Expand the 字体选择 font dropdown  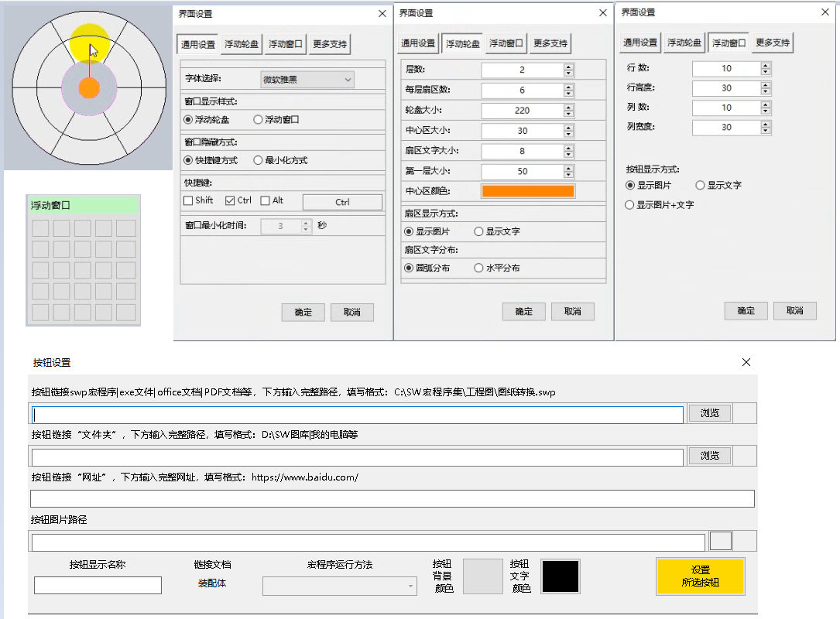[x=307, y=79]
